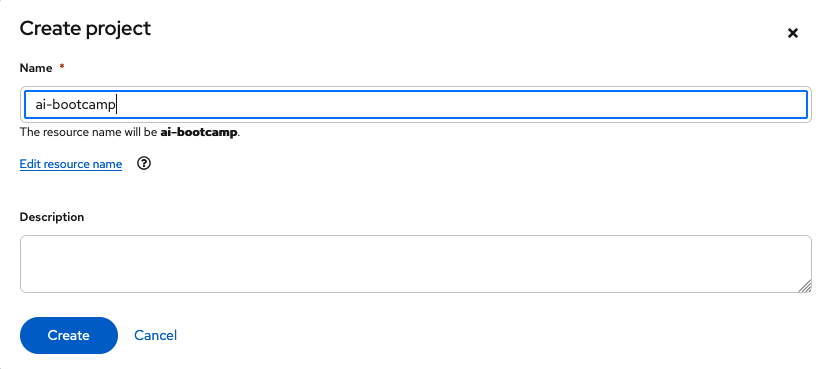Screen dimensions: 821x369
Task: Select the blue Create submit button
Action: click(69, 335)
